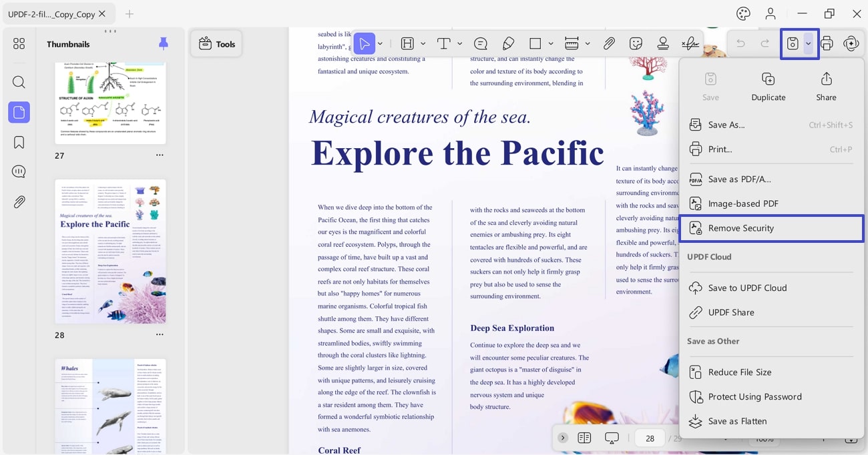Open page 27 thumbnail
Viewport: 868px width, 455px height.
coord(110,103)
